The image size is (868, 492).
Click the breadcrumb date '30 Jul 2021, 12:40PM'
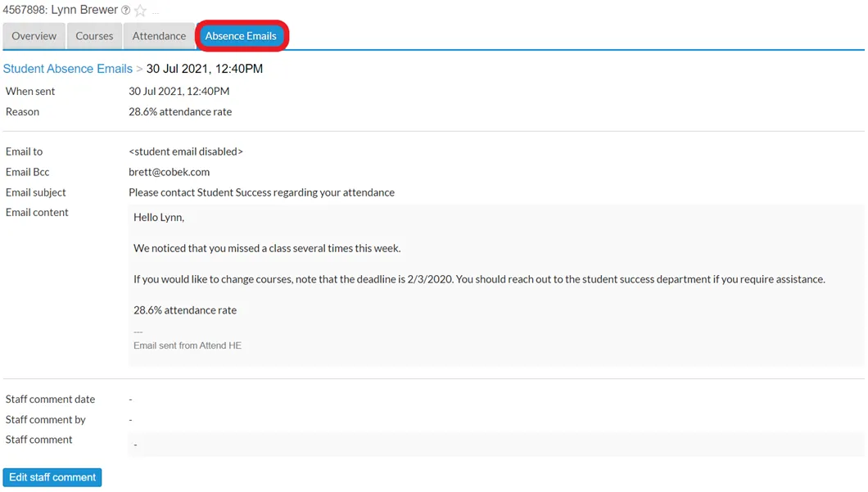pyautogui.click(x=204, y=69)
